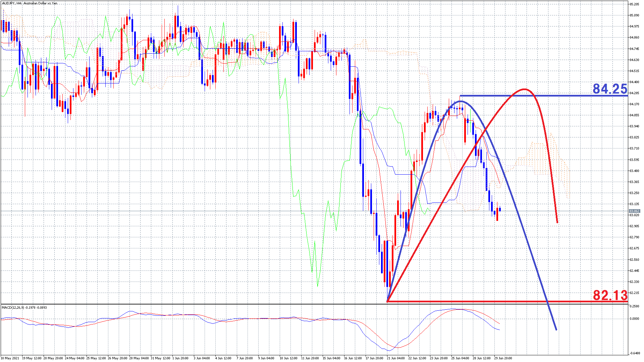Click the 85.205 price scale label
This screenshot has width=644, height=362.
(x=634, y=4)
